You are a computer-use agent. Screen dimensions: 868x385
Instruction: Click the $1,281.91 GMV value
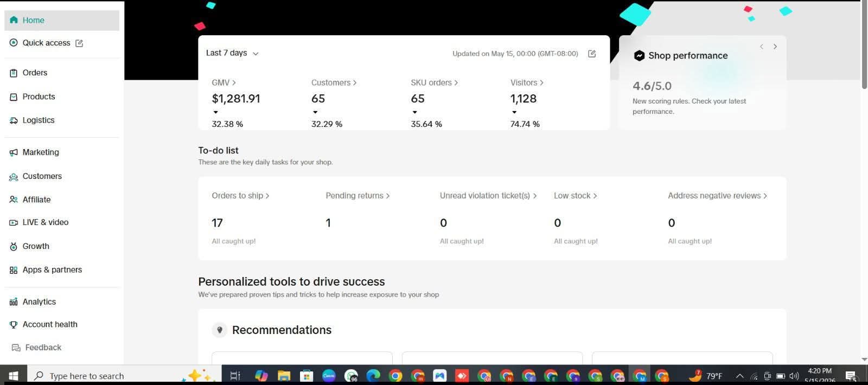pyautogui.click(x=236, y=99)
